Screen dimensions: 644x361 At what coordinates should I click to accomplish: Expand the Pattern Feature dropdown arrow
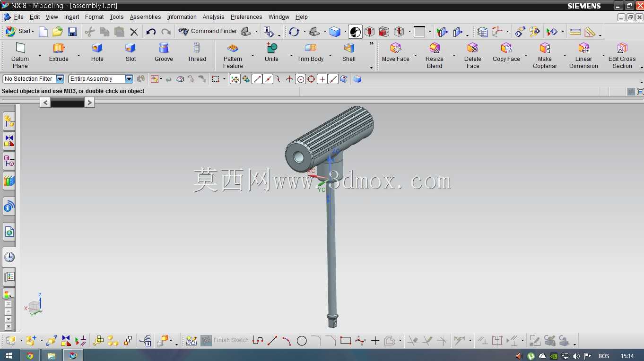pos(252,56)
